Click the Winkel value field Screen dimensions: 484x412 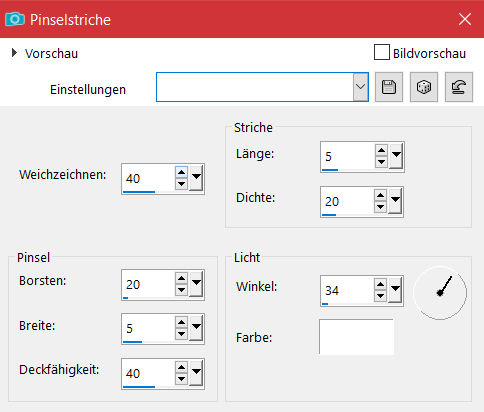pos(347,290)
